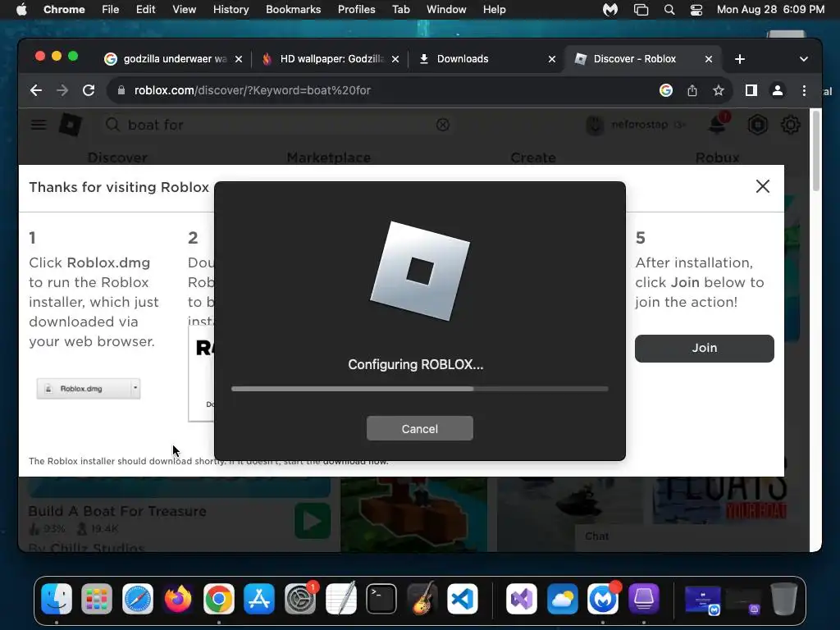The image size is (840, 630).
Task: Launch Firefox from the dock
Action: [178, 599]
